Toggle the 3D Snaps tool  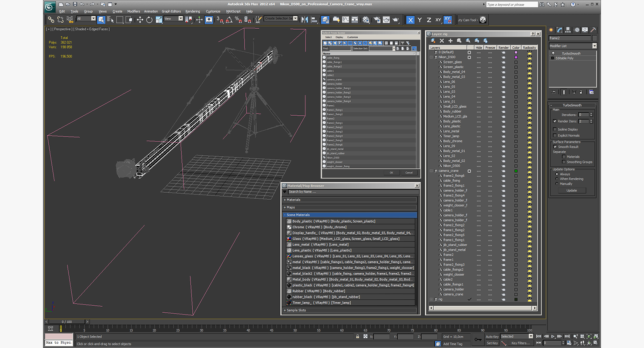pyautogui.click(x=220, y=20)
